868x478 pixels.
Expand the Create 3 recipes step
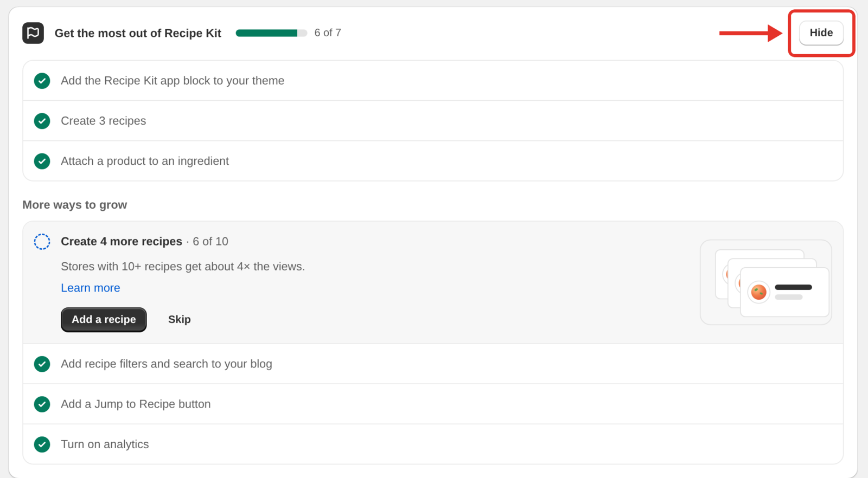[433, 121]
